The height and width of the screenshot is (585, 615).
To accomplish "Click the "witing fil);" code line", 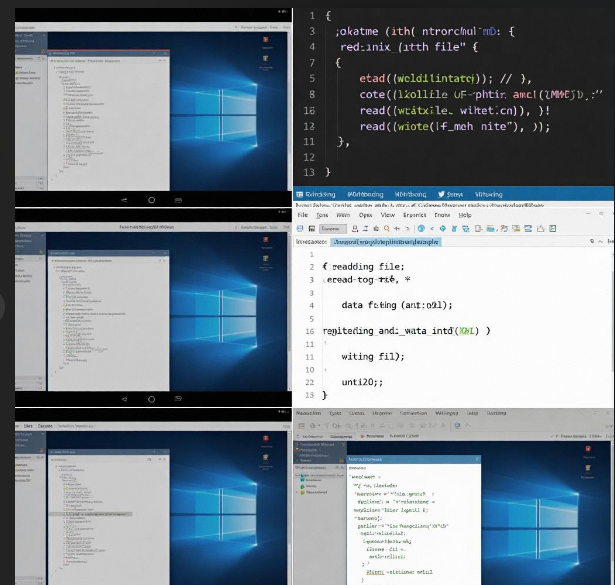I will tap(373, 356).
